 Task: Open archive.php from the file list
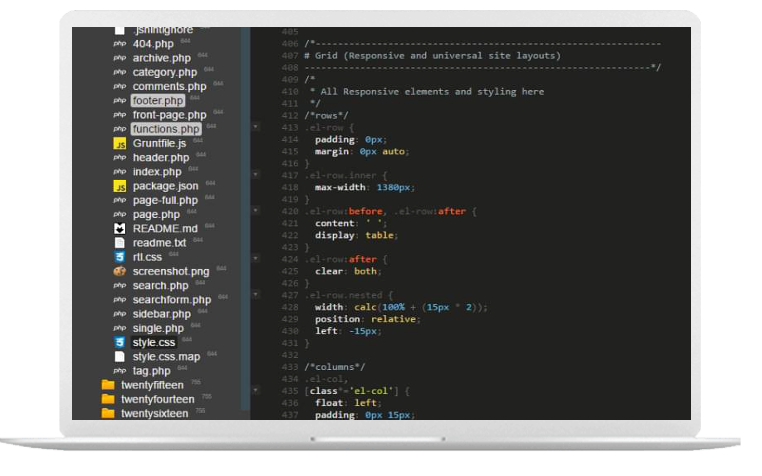pos(162,58)
